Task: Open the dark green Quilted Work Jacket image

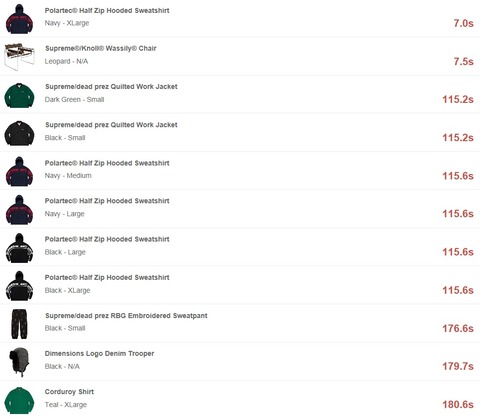Action: click(19, 95)
